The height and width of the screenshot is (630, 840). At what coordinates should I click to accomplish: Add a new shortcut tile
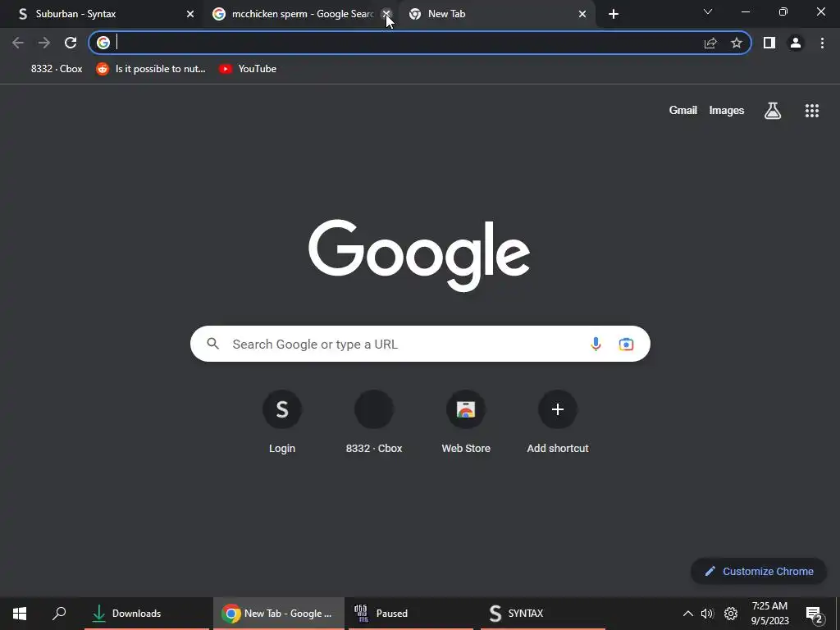click(x=558, y=422)
